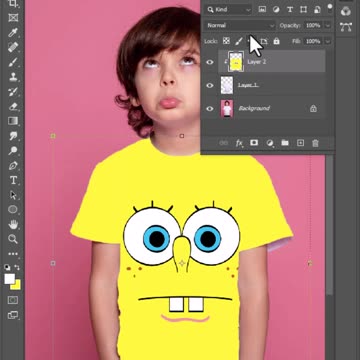Screen dimensions: 360x360
Task: Toggle Lock transparent pixels
Action: (x=226, y=41)
